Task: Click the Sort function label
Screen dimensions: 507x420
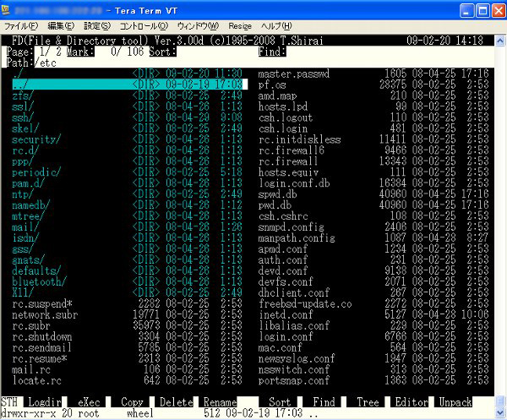Action: pos(280,401)
